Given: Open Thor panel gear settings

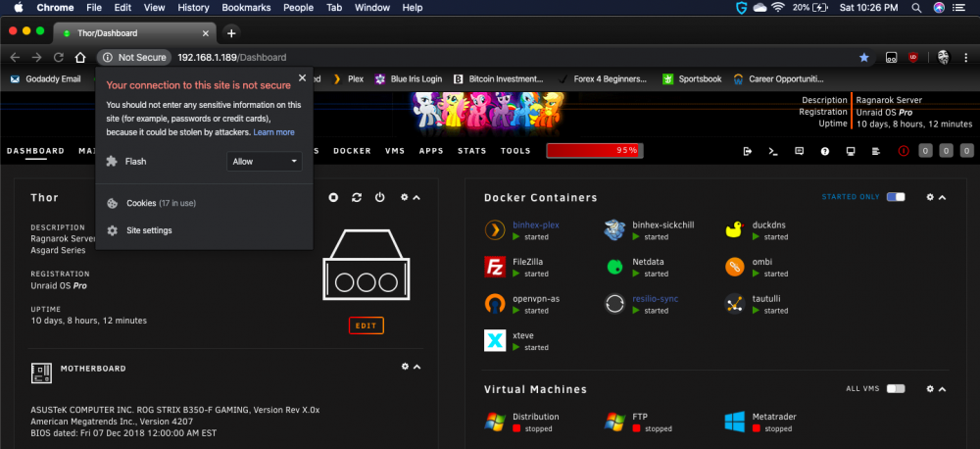Looking at the screenshot, I should [405, 197].
